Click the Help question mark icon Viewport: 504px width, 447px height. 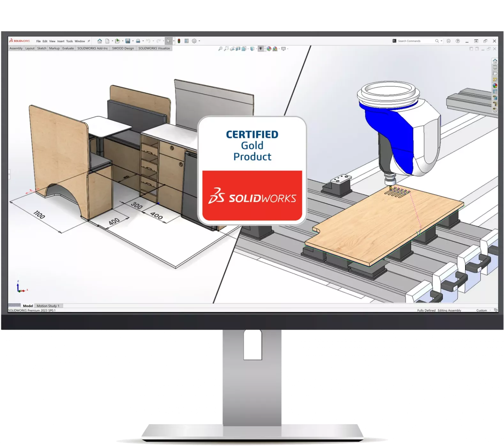[x=458, y=41]
